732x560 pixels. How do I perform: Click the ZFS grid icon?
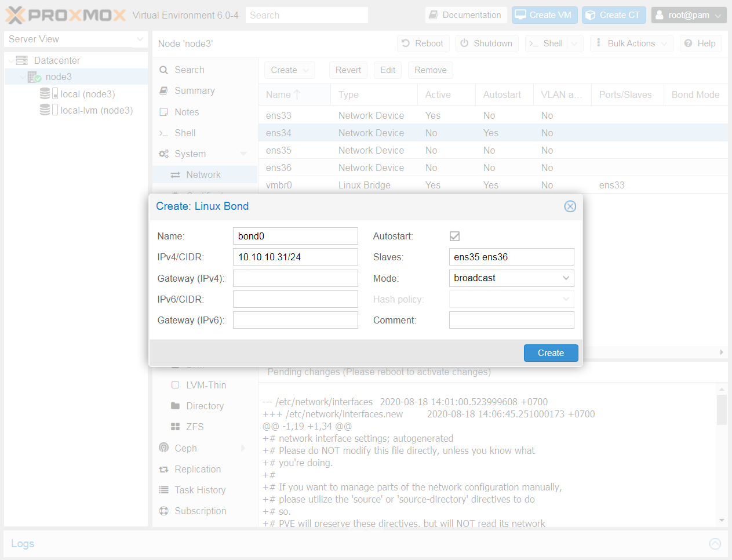[x=176, y=427]
